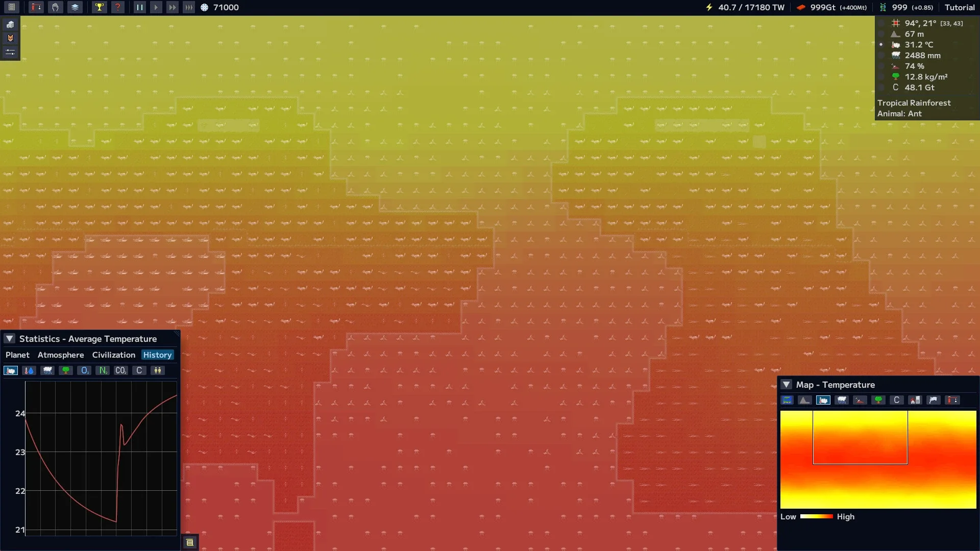Switch to the Civilization statistics tab
980x551 pixels.
[113, 355]
